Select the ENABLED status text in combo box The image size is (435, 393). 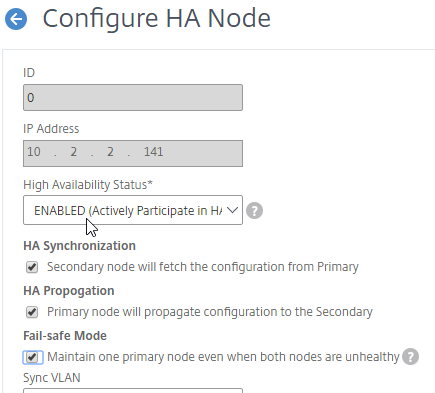pos(128,211)
